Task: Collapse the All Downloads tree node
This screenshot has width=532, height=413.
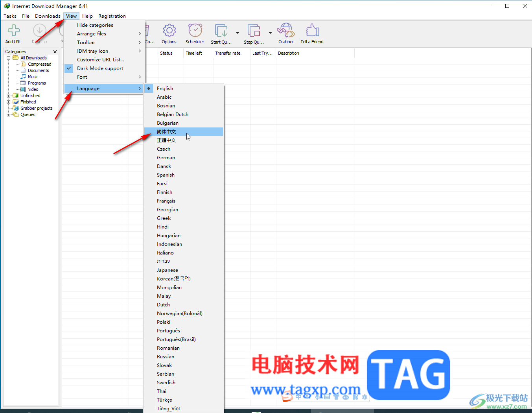Action: click(x=9, y=58)
